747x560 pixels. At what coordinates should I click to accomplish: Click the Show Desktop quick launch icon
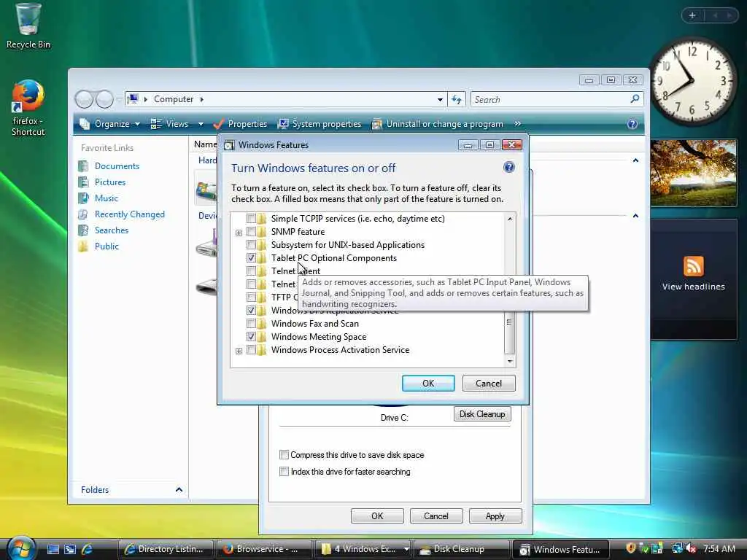[x=53, y=549]
